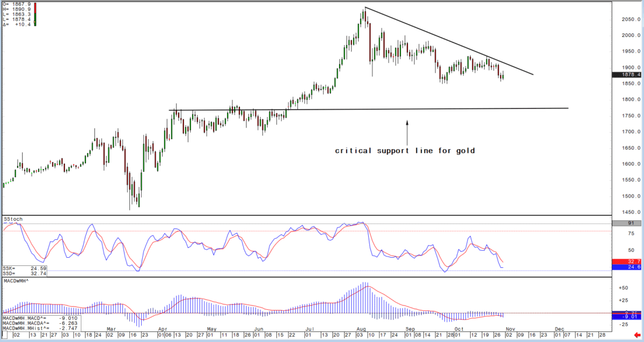Viewport: 644px width, 342px height.
Task: Click the 1450.0 price axis label
Action: tap(631, 212)
